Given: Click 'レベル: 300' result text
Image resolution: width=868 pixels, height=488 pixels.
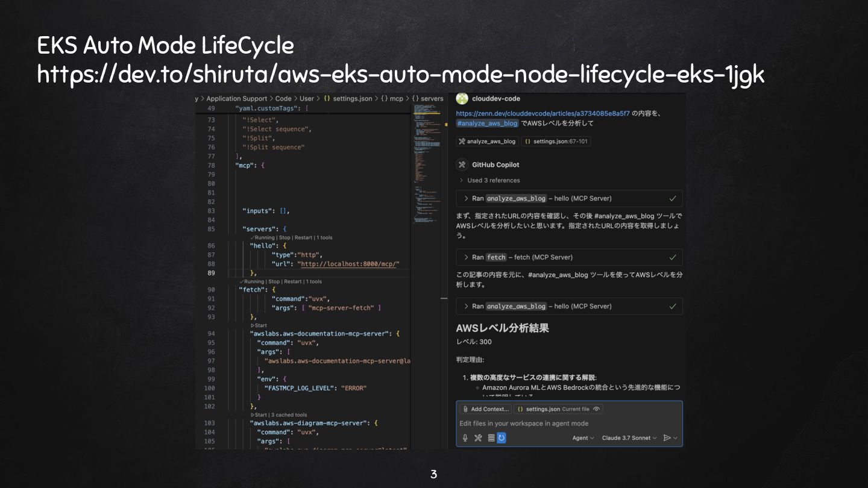Looking at the screenshot, I should click(474, 342).
